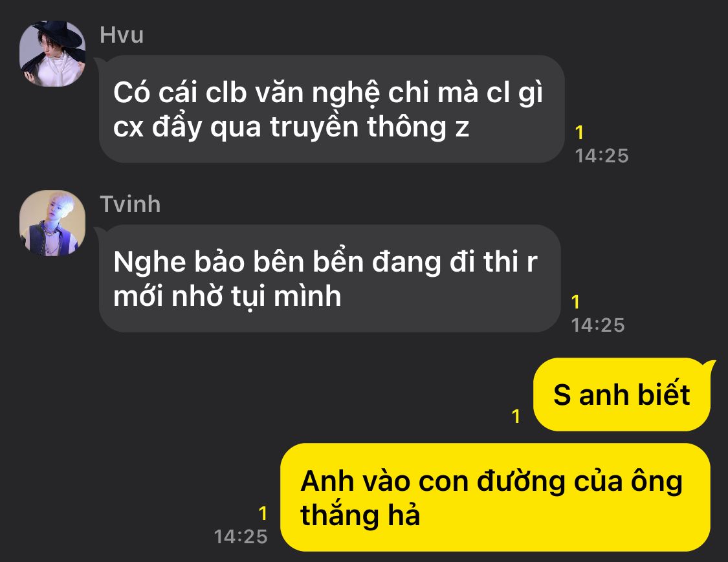Tap the sender name Tvinh
This screenshot has height=562, width=728.
coord(131,204)
